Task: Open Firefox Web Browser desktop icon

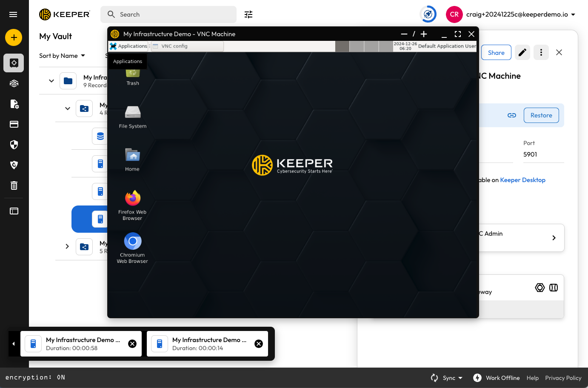Action: (132, 199)
